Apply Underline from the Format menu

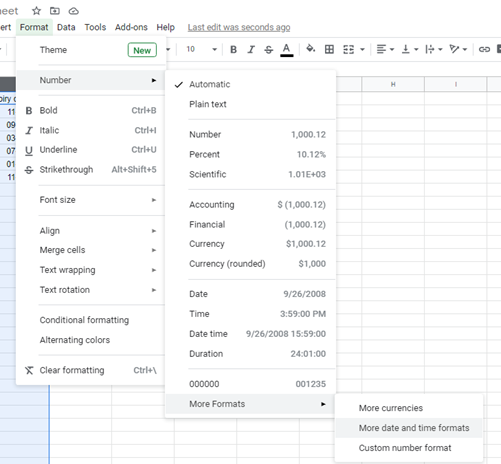click(x=91, y=150)
